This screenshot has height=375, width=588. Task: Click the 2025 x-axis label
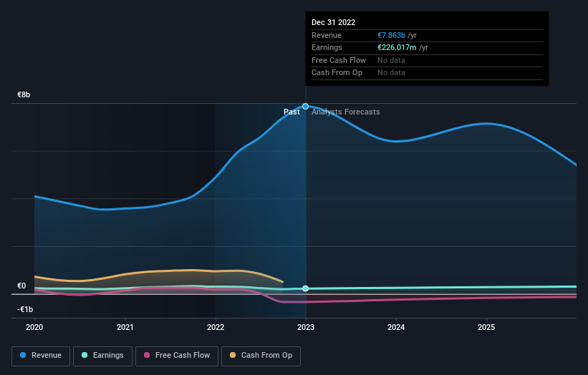[x=486, y=327]
